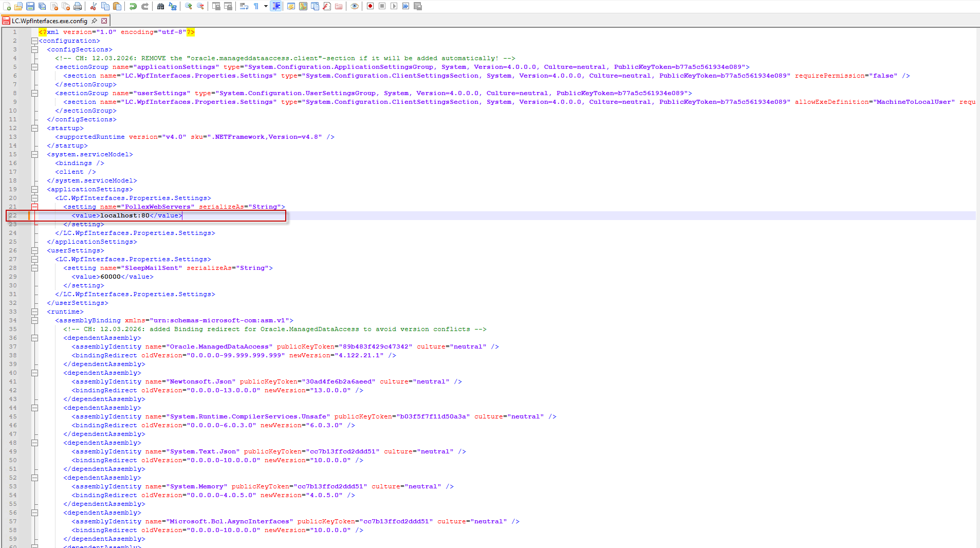980x548 pixels.
Task: Zoom out of the editor text
Action: click(x=200, y=6)
